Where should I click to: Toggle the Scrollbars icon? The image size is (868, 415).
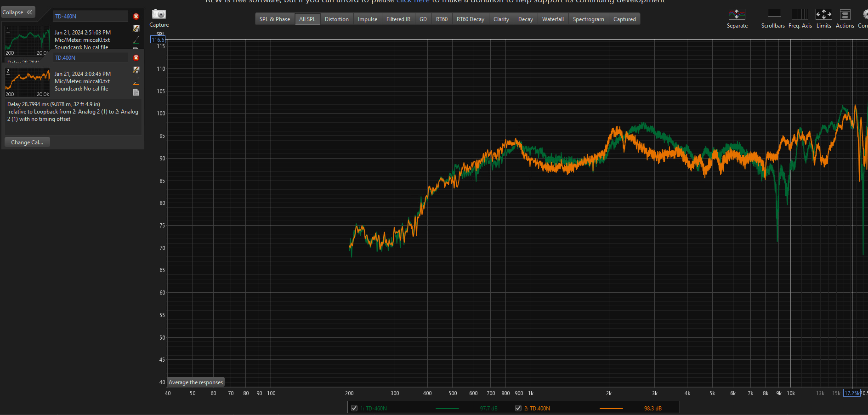coord(774,13)
